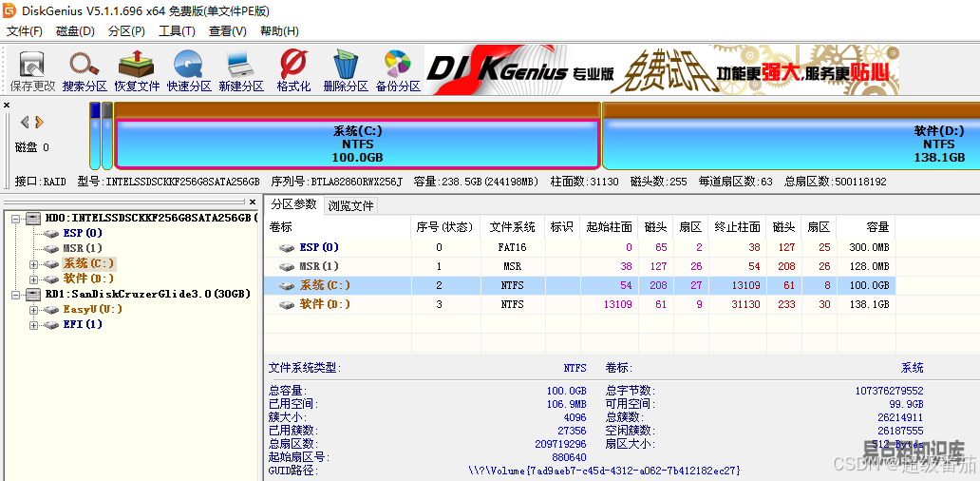Expand the 系统(C:) tree node
The height and width of the screenshot is (481, 980).
(x=34, y=264)
